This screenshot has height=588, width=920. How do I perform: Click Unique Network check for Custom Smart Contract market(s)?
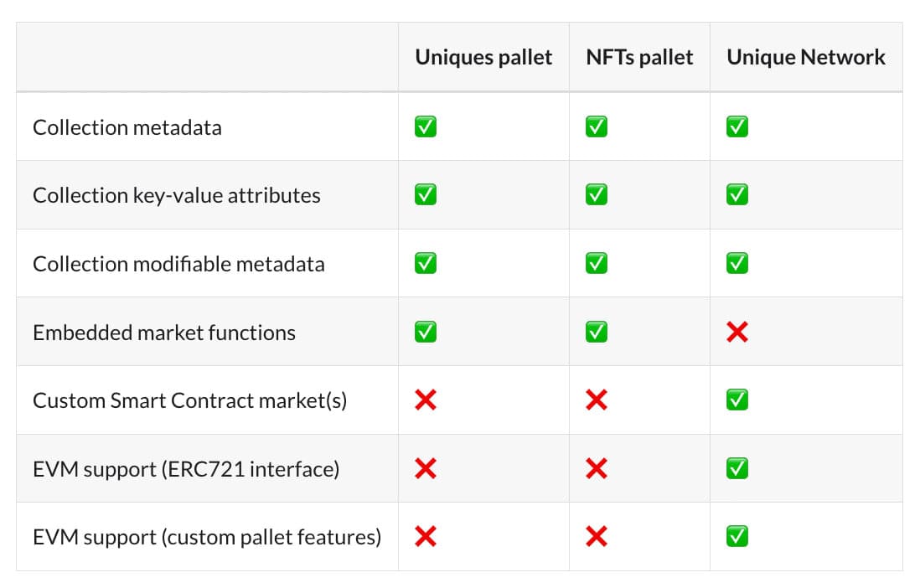point(737,400)
